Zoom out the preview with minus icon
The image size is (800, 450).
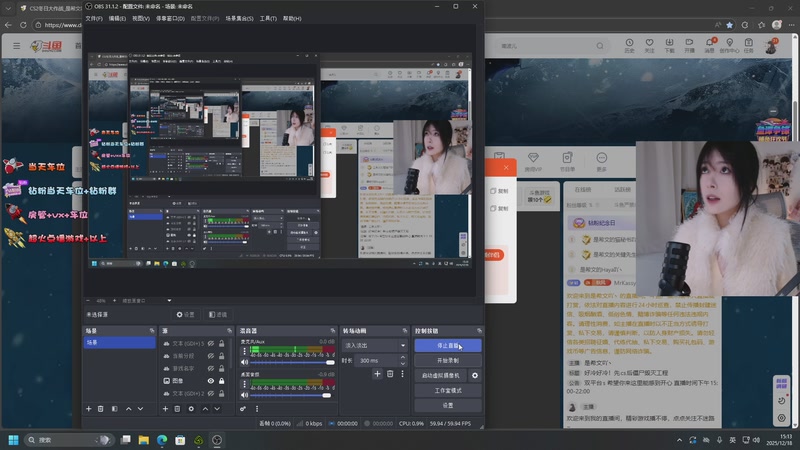pos(88,301)
